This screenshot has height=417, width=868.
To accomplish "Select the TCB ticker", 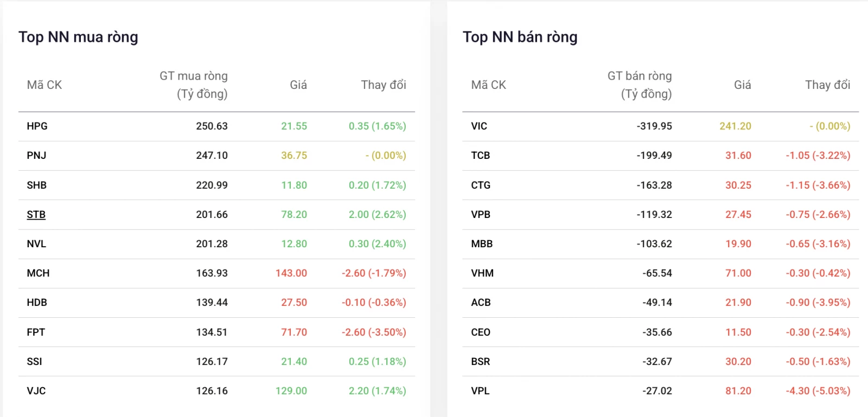I will click(x=481, y=156).
